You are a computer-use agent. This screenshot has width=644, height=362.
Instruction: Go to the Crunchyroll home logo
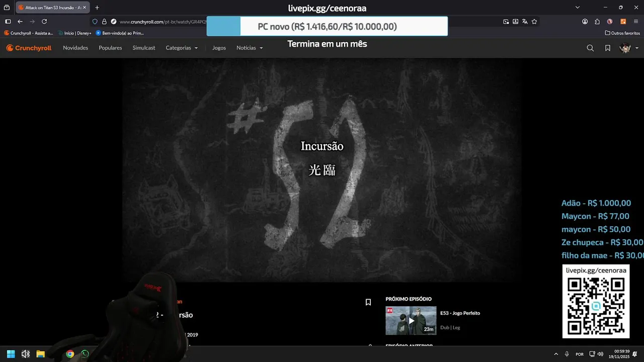[x=29, y=48]
